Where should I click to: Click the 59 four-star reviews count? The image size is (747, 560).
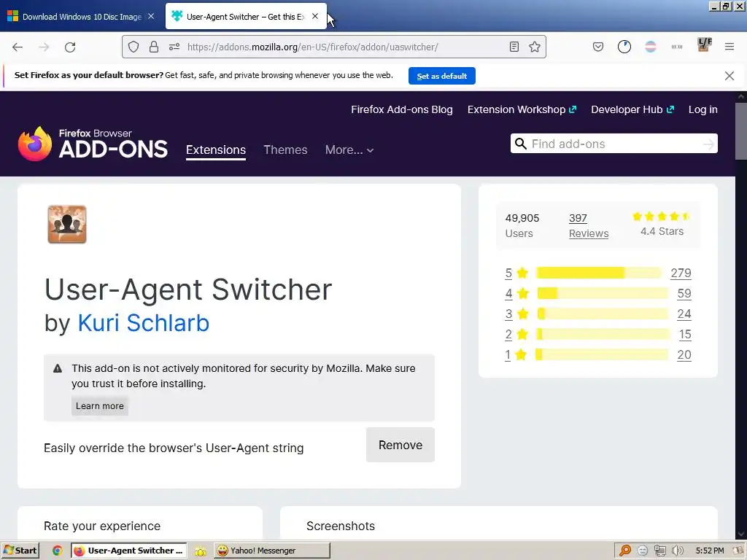[684, 293]
